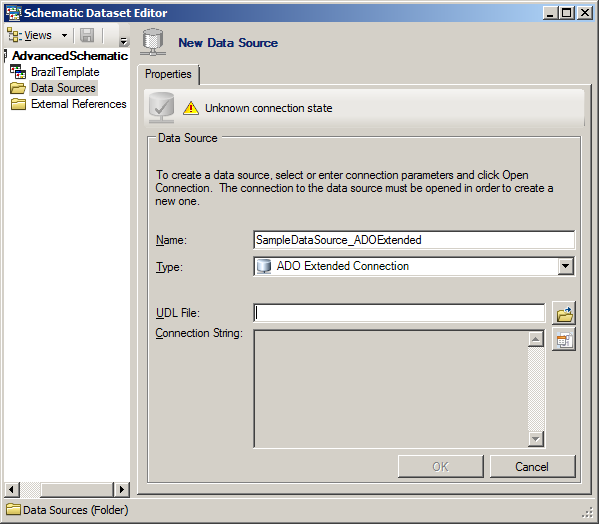
Task: Open the Type combo box dropdown arrow
Action: [565, 266]
